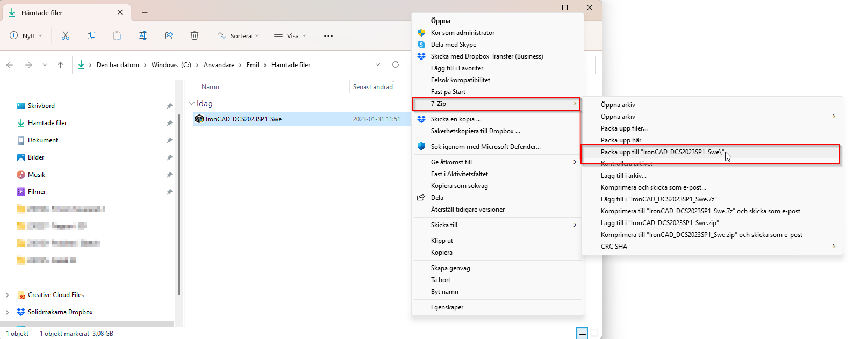This screenshot has height=339, width=868.
Task: Open the 7-Zip submenu
Action: [x=496, y=104]
